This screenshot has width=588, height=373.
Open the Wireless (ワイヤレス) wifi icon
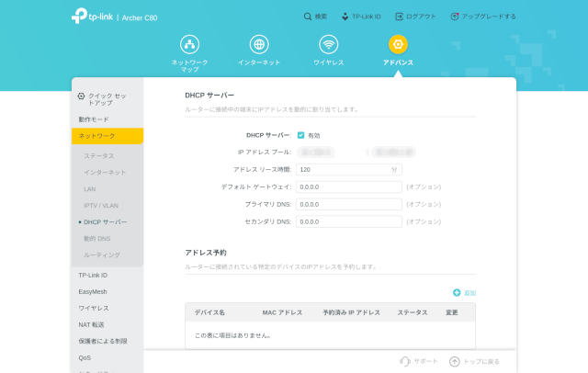pos(329,44)
